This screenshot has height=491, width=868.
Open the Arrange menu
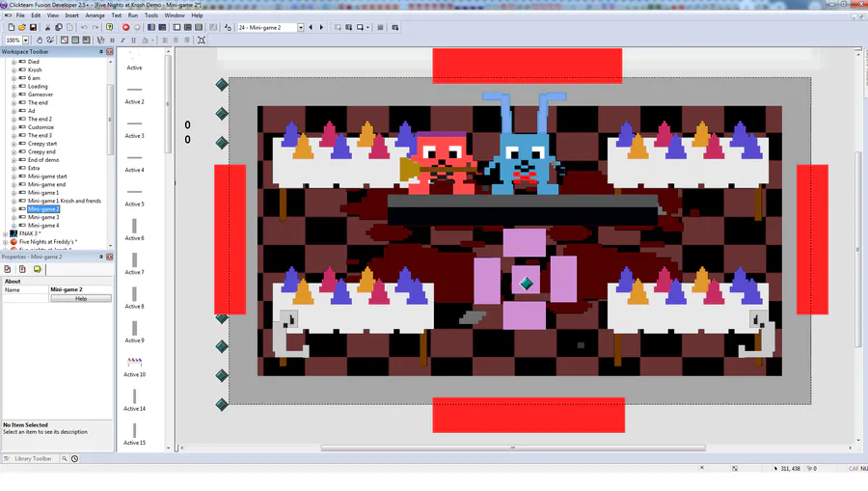point(95,15)
